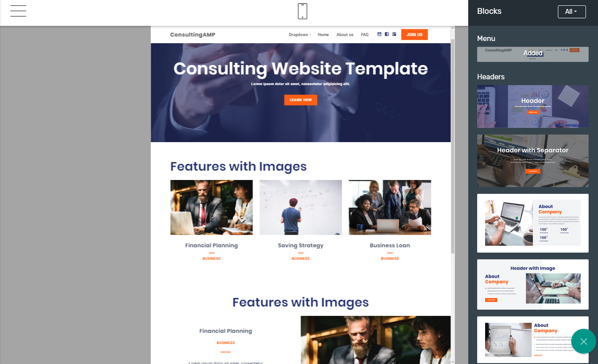Image resolution: width=598 pixels, height=364 pixels.
Task: Click the LEARN HOW hero button
Action: click(x=301, y=100)
